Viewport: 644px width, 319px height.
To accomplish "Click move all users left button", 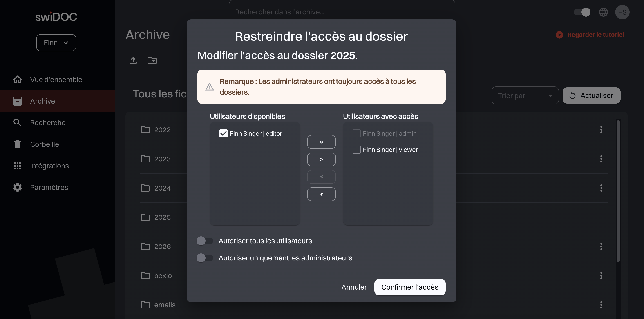I will click(x=321, y=194).
